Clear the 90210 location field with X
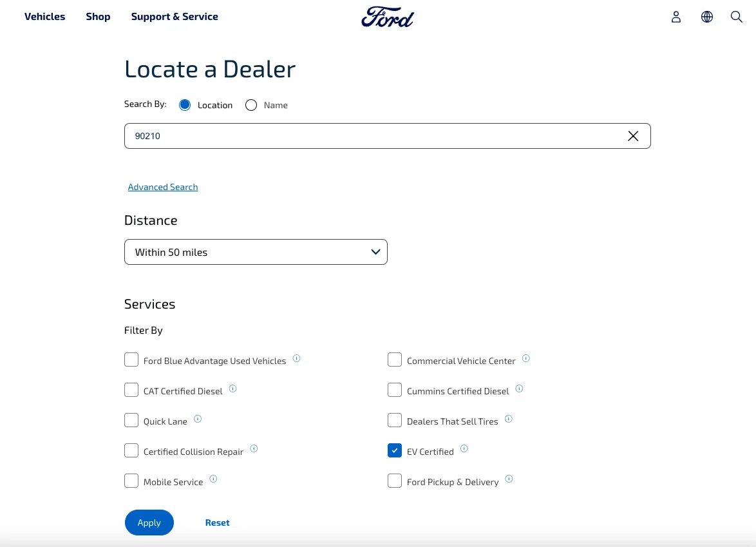Screen dimensions: 756x547 [633, 136]
